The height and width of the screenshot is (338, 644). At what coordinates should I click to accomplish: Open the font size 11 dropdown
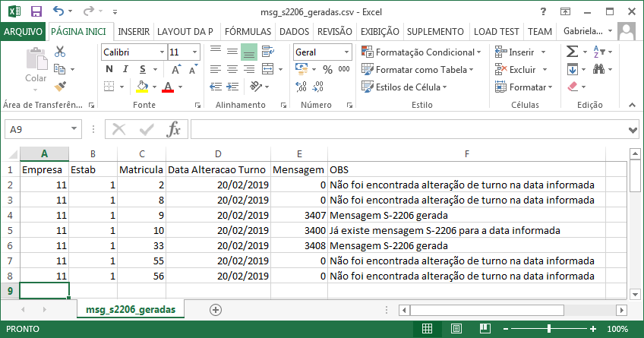(x=194, y=52)
